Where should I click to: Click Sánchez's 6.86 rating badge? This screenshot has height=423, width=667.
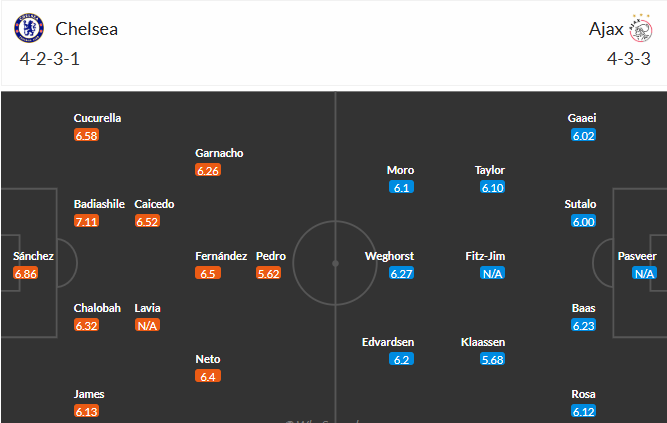click(x=27, y=273)
